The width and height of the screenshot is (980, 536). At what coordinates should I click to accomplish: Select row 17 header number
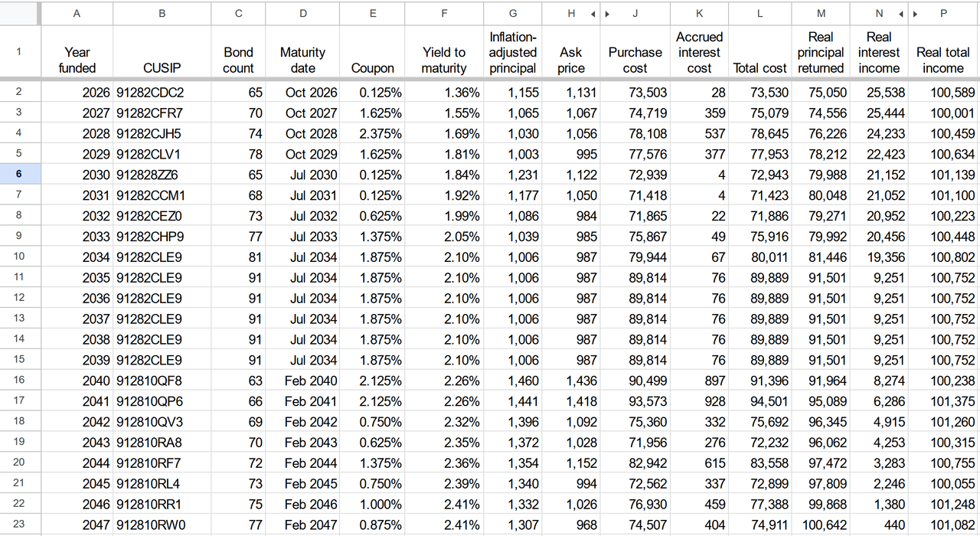coord(19,401)
